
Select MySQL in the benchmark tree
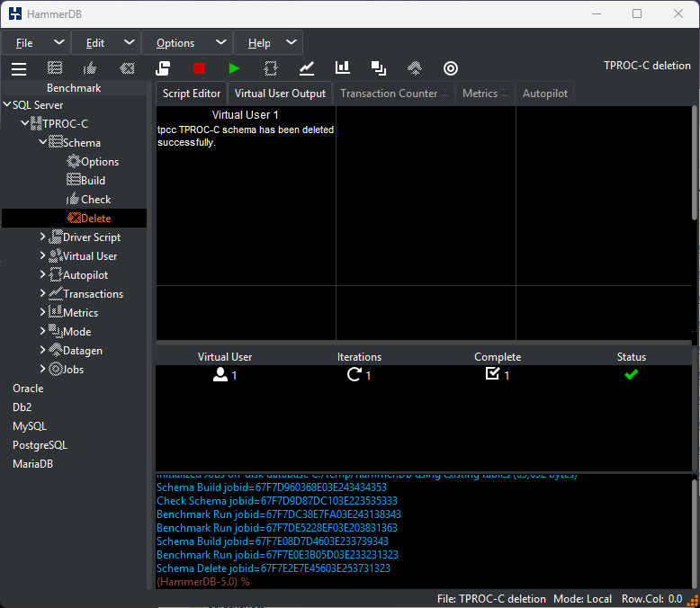30,426
